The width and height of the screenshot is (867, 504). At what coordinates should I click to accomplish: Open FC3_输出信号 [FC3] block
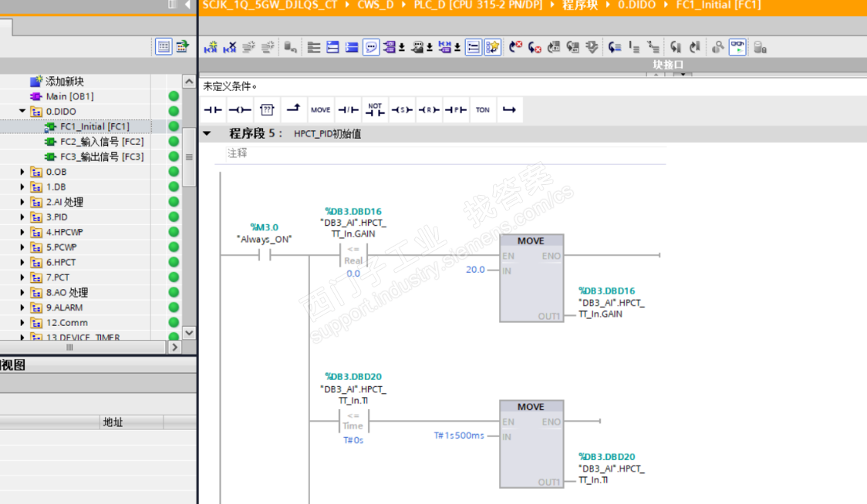pos(102,157)
